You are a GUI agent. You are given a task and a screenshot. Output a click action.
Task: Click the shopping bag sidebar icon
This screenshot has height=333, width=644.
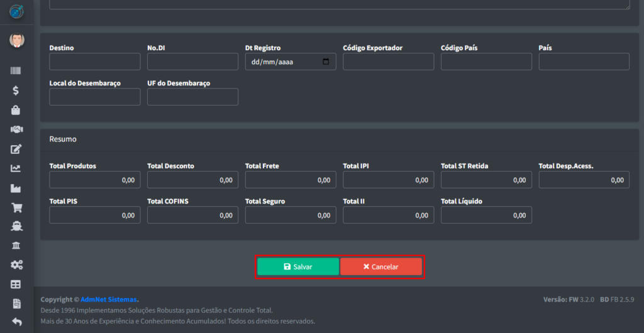16,110
